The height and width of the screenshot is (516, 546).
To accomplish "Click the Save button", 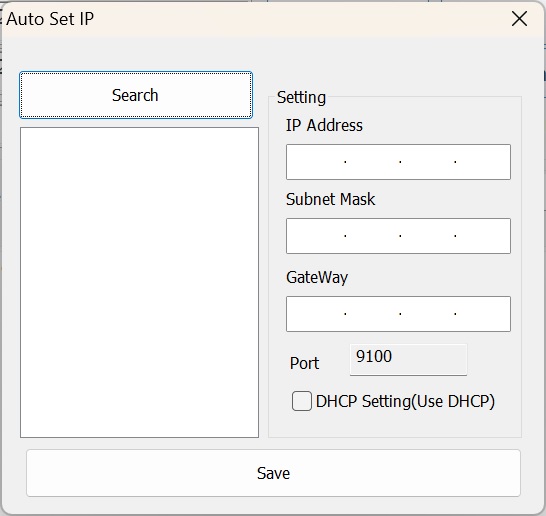I will tap(273, 473).
